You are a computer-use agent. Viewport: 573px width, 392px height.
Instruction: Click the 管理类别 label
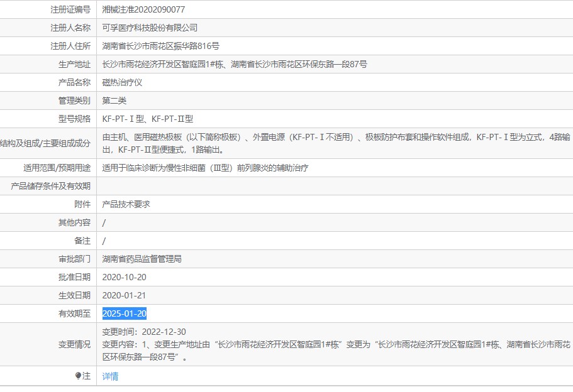click(75, 101)
